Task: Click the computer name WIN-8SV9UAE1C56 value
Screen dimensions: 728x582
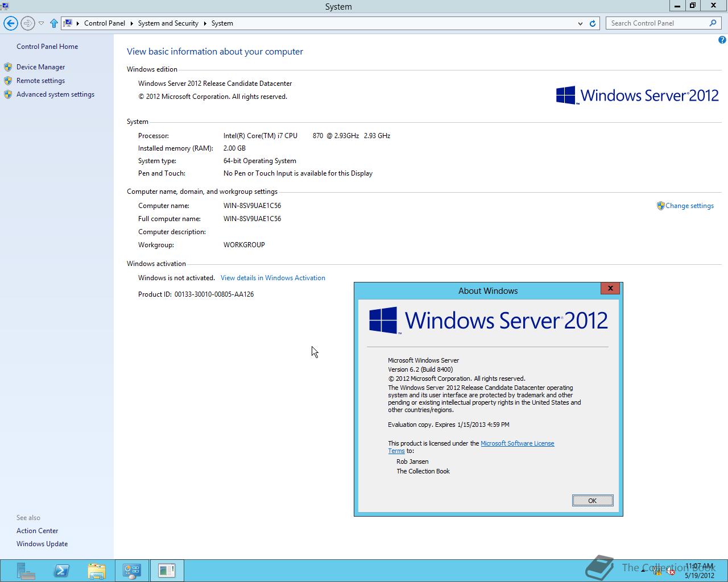Action: click(252, 206)
